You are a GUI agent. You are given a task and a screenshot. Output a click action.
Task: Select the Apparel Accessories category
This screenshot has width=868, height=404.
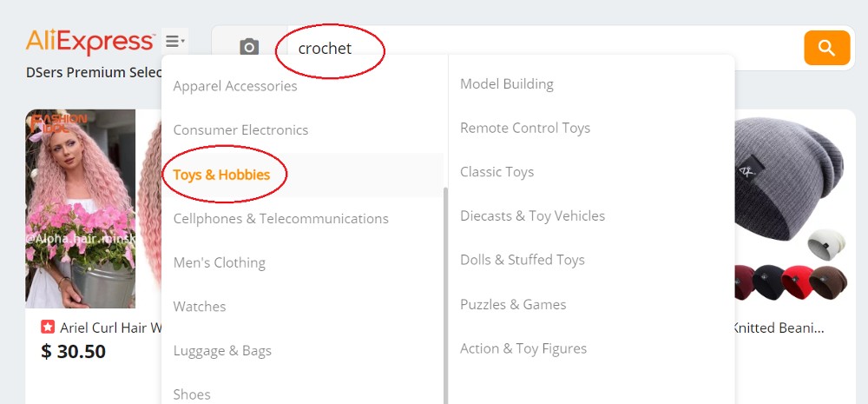pos(235,86)
